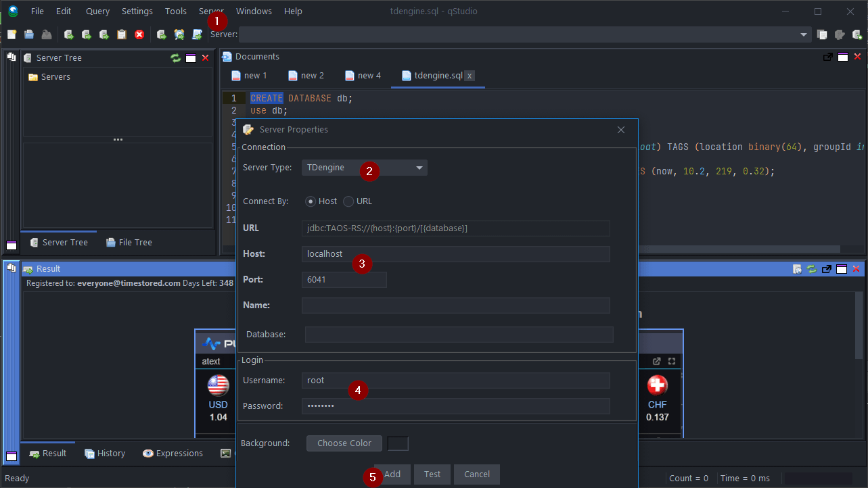Image resolution: width=868 pixels, height=488 pixels.
Task: Click the Pulse widget fullscreen icon
Action: (x=672, y=362)
